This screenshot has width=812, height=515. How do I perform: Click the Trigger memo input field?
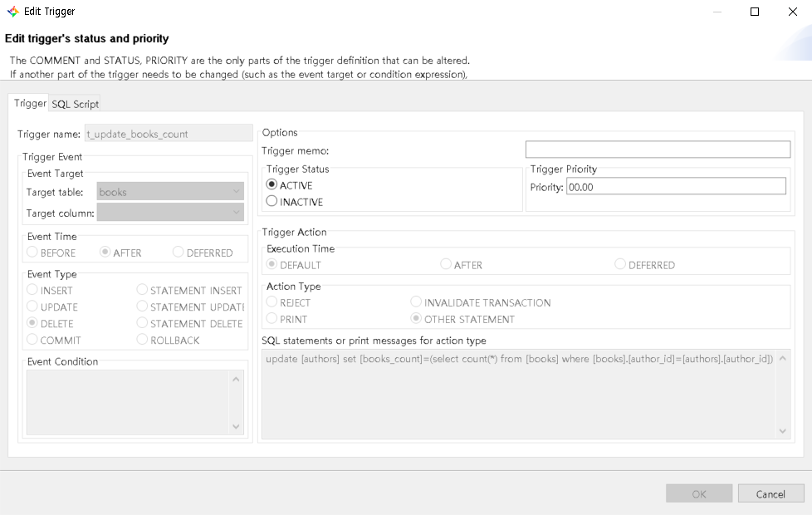[658, 150]
